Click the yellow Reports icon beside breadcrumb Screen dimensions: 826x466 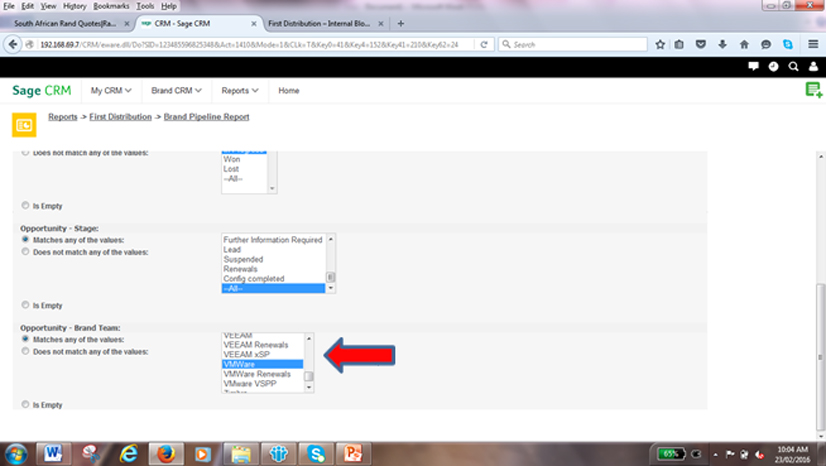[x=24, y=125]
